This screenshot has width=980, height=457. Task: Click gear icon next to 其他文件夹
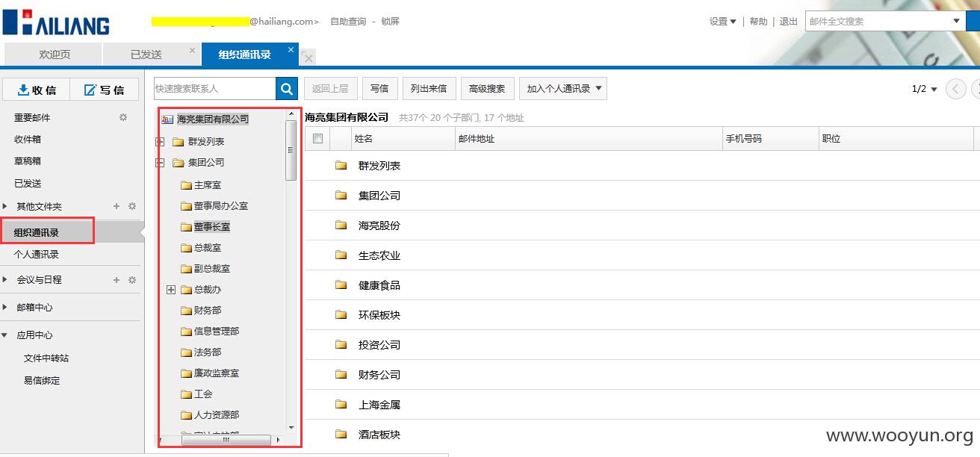[132, 206]
